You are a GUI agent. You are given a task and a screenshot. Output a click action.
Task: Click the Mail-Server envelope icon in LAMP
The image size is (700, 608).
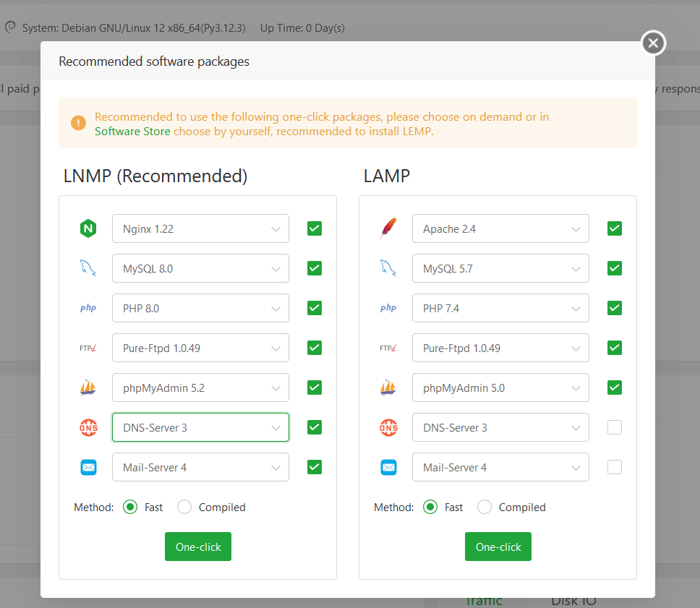(x=388, y=467)
